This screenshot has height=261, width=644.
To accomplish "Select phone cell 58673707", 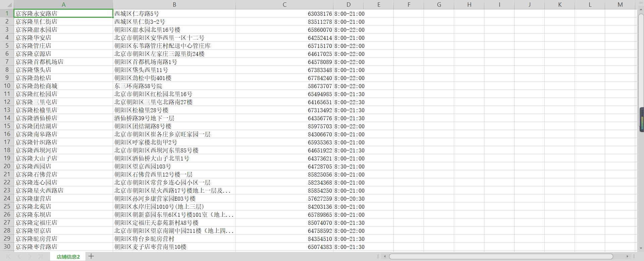I will pyautogui.click(x=284, y=86).
